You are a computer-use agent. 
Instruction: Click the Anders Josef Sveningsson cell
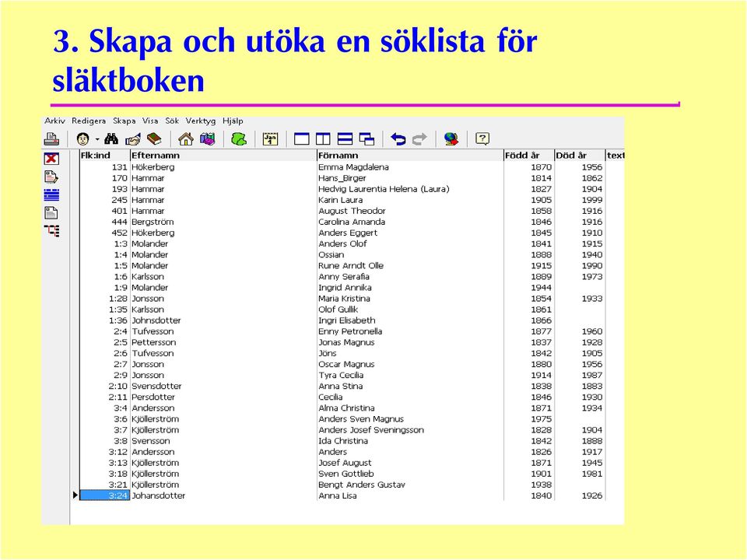(410, 430)
